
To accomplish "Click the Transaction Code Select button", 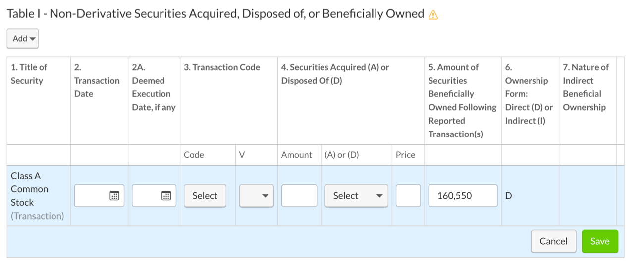I will tap(205, 196).
